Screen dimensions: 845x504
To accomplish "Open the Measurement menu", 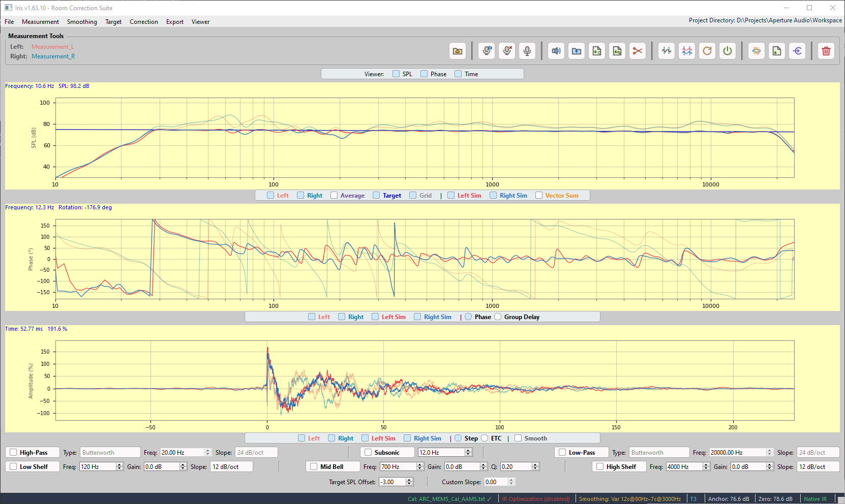I will point(40,22).
